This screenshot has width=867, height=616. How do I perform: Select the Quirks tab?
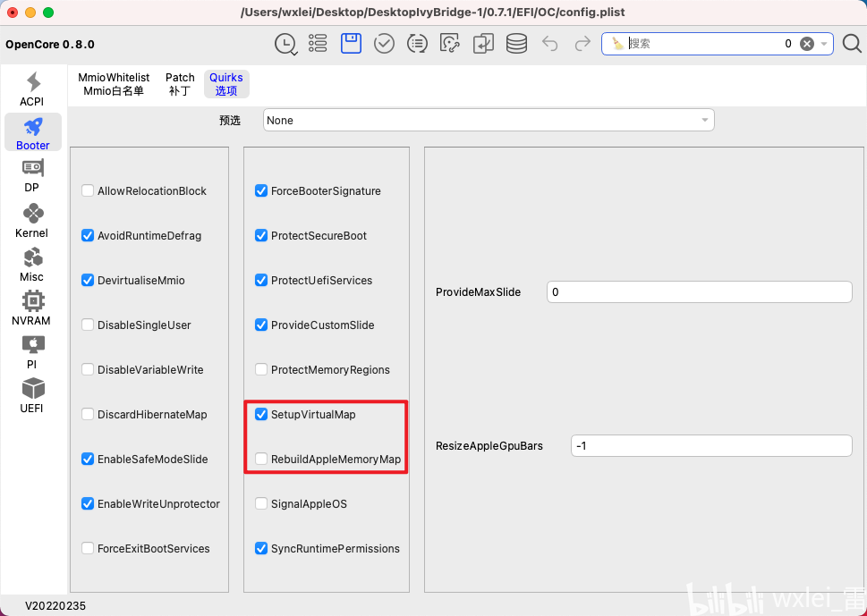(x=226, y=84)
